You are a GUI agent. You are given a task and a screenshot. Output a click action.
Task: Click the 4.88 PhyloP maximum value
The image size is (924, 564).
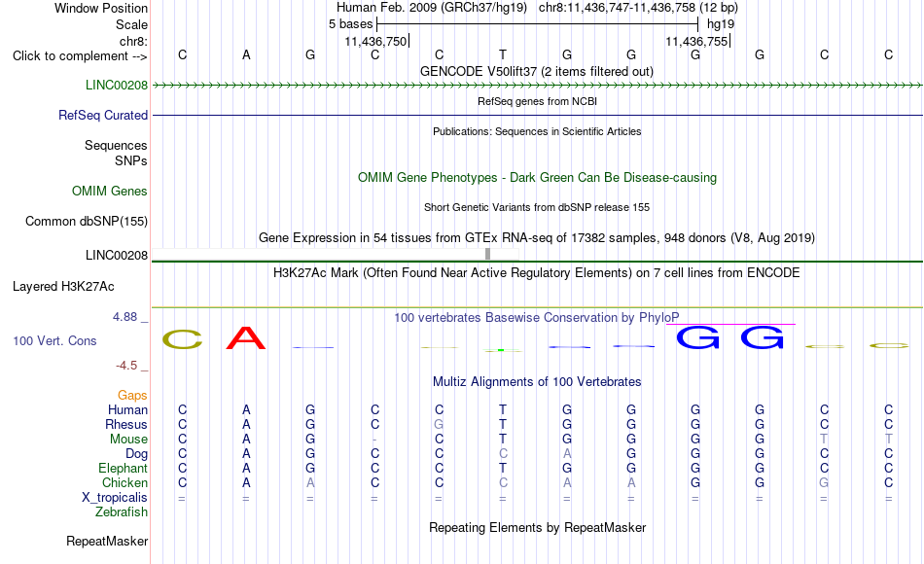[124, 317]
